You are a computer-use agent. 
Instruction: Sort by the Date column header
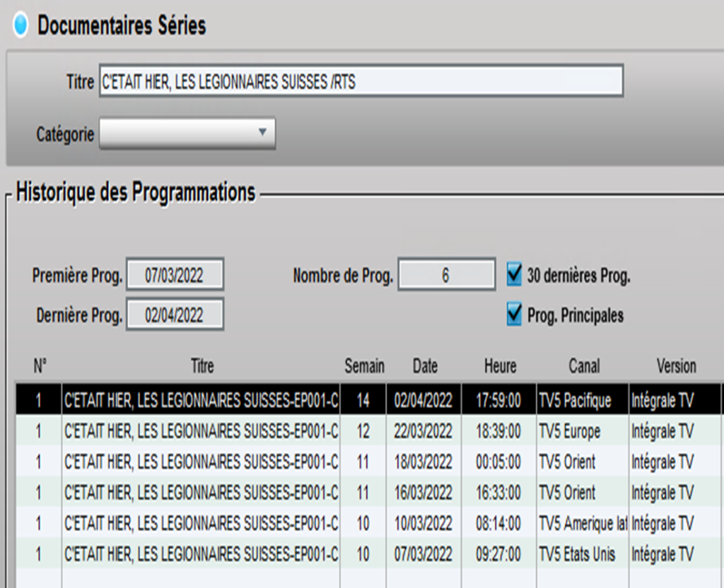(x=425, y=366)
